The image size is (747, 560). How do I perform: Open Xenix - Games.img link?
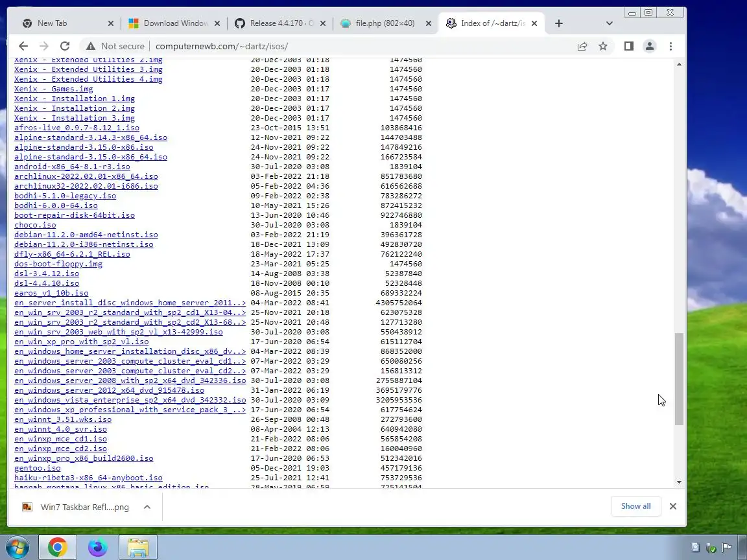click(x=53, y=89)
